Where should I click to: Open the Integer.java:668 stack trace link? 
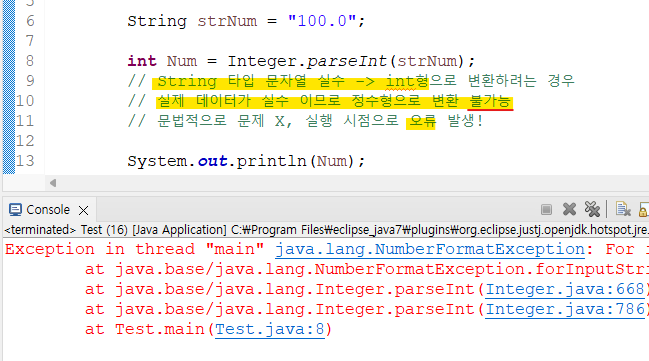[x=565, y=289]
